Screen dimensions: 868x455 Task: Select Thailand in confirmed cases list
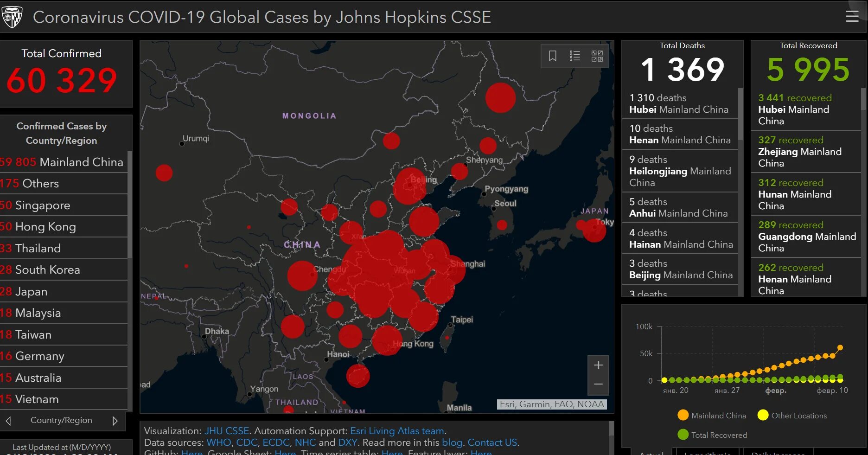64,248
